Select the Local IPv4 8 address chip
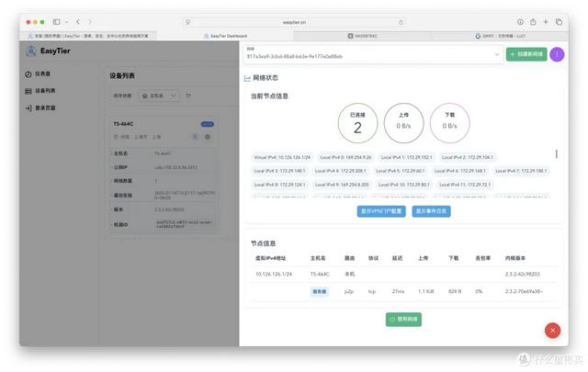The image size is (588, 372). coord(279,185)
